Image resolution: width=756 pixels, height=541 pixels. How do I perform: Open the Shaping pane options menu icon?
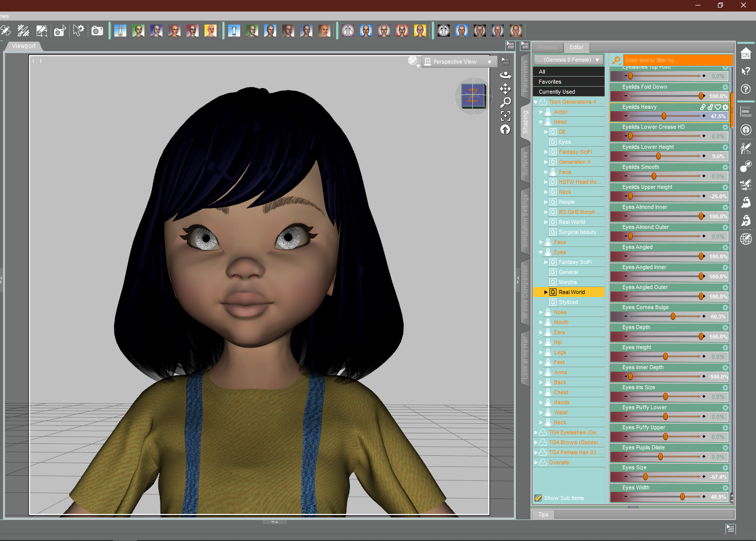525,46
